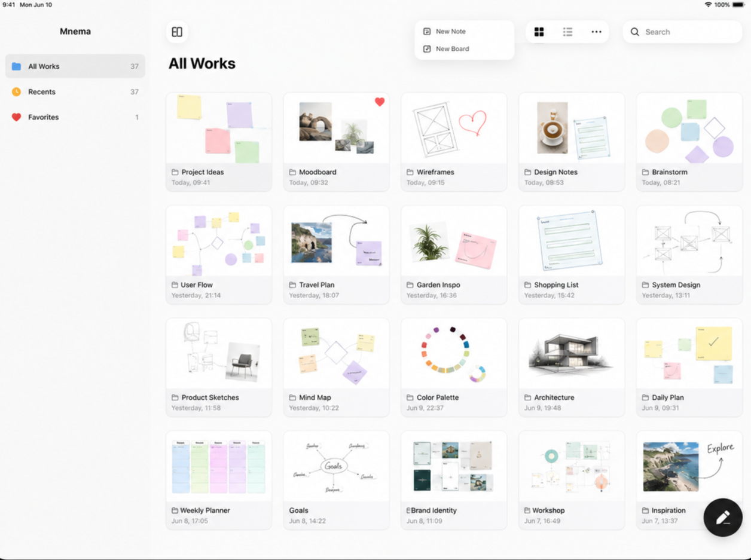
Task: Choose New Board from the popup
Action: click(464, 49)
